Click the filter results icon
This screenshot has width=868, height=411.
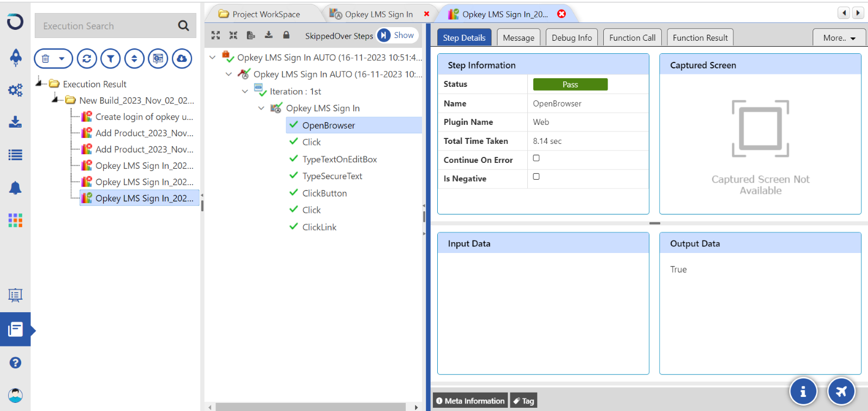tap(111, 59)
